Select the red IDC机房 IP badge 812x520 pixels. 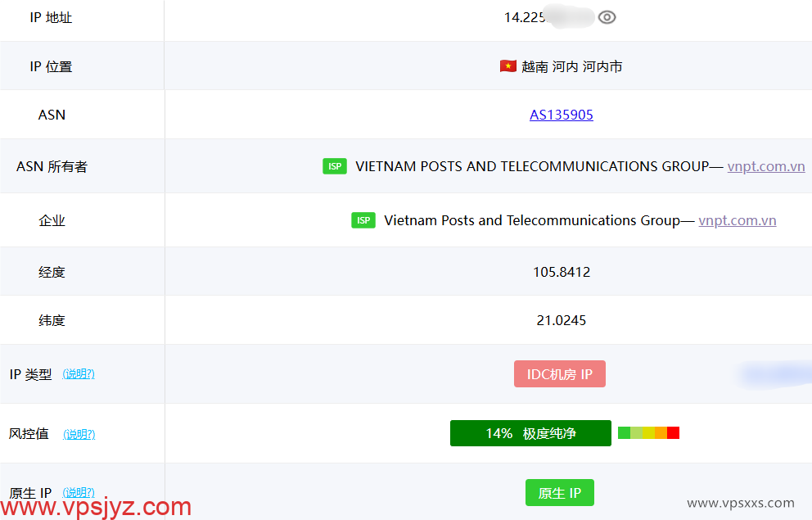click(x=560, y=373)
